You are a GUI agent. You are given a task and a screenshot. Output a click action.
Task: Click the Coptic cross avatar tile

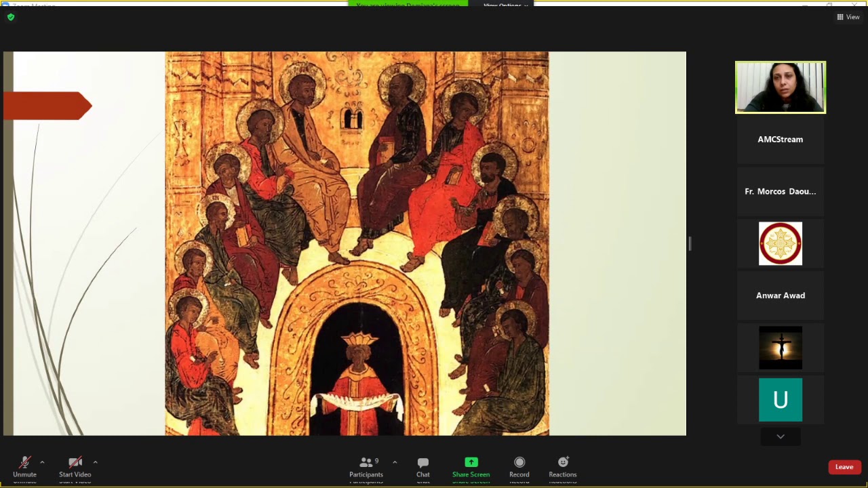[x=781, y=243]
